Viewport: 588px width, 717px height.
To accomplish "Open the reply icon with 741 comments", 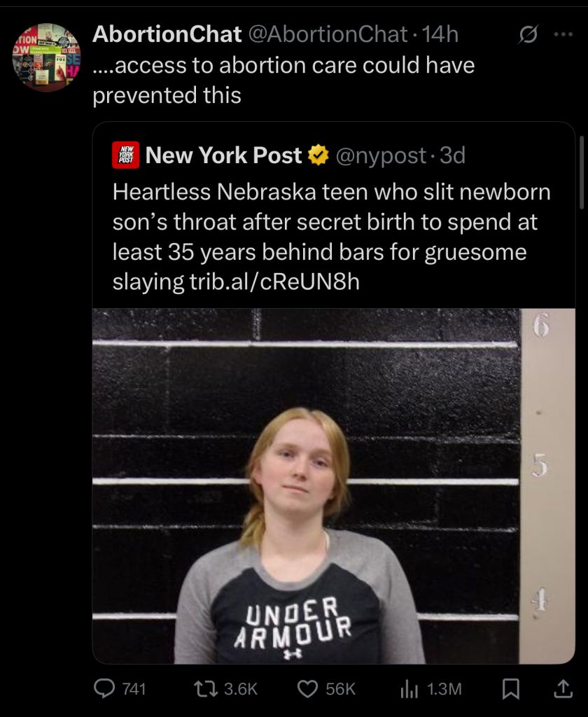I will [x=104, y=689].
